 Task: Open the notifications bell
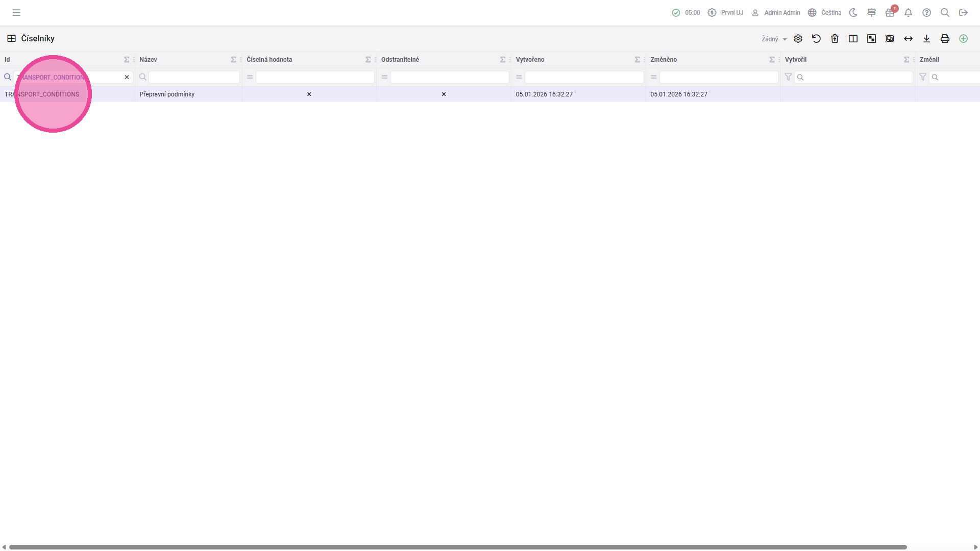tap(908, 13)
